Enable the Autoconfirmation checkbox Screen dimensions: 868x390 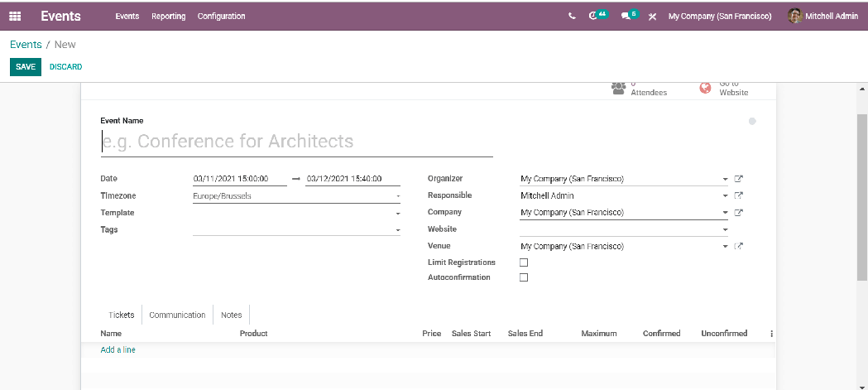(x=524, y=277)
